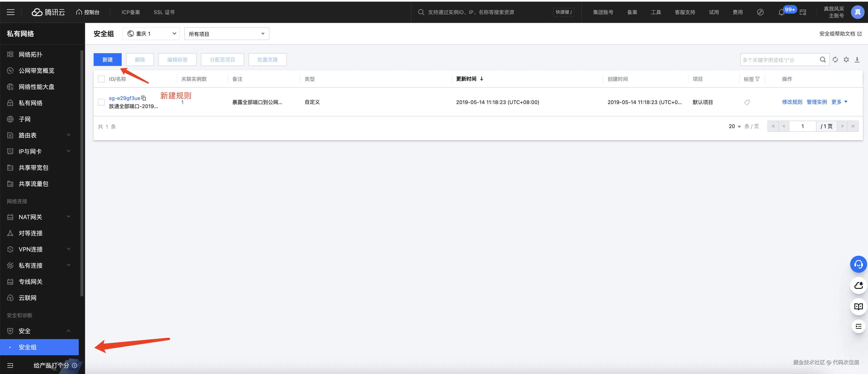This screenshot has height=374, width=868.
Task: Click the search magnifier in keyword box
Action: 822,60
